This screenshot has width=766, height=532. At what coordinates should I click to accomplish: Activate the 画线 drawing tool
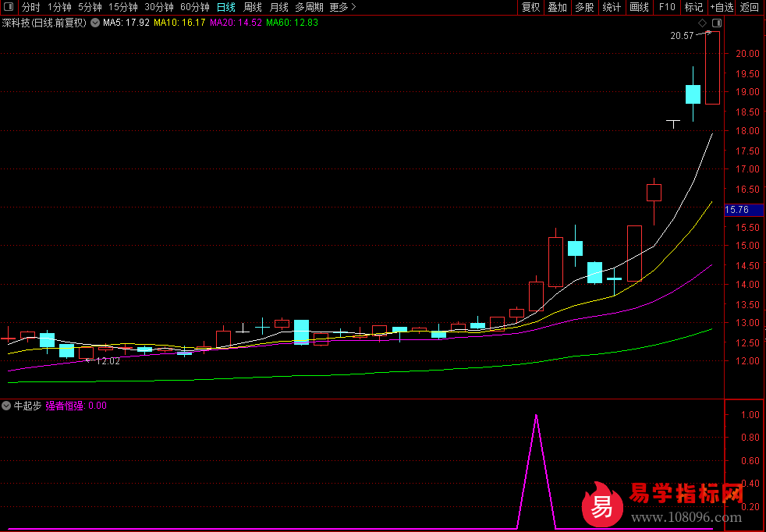pos(639,7)
